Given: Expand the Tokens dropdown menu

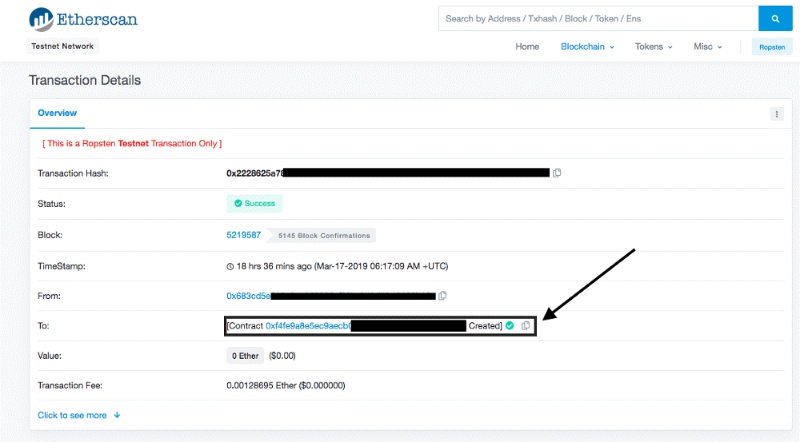Looking at the screenshot, I should pos(653,47).
